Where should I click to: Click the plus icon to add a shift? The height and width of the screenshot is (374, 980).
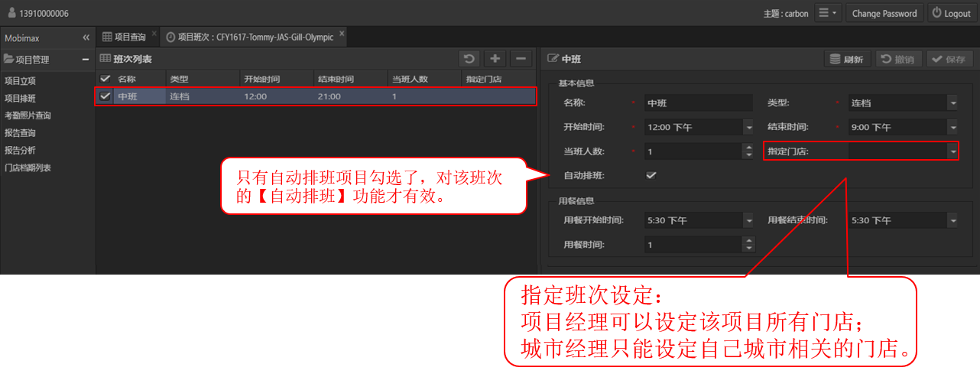point(495,59)
